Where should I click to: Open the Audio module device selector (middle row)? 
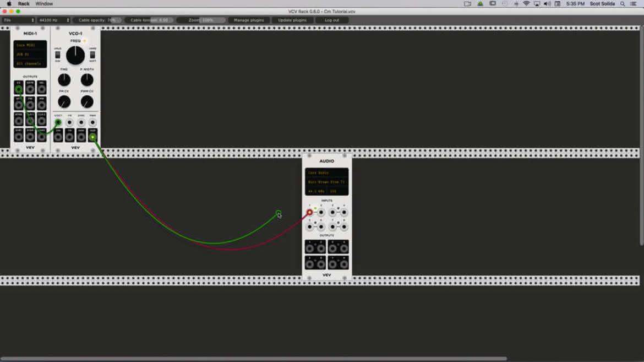tap(327, 182)
